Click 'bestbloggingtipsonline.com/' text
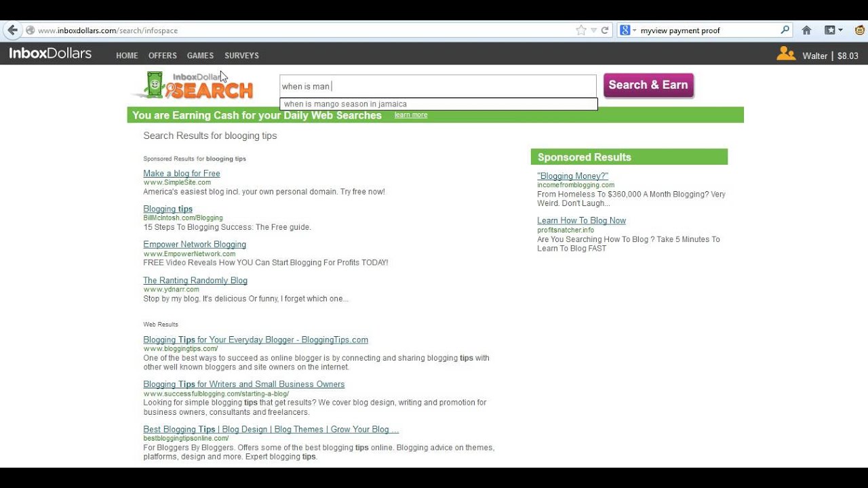868x488 pixels. coord(186,439)
